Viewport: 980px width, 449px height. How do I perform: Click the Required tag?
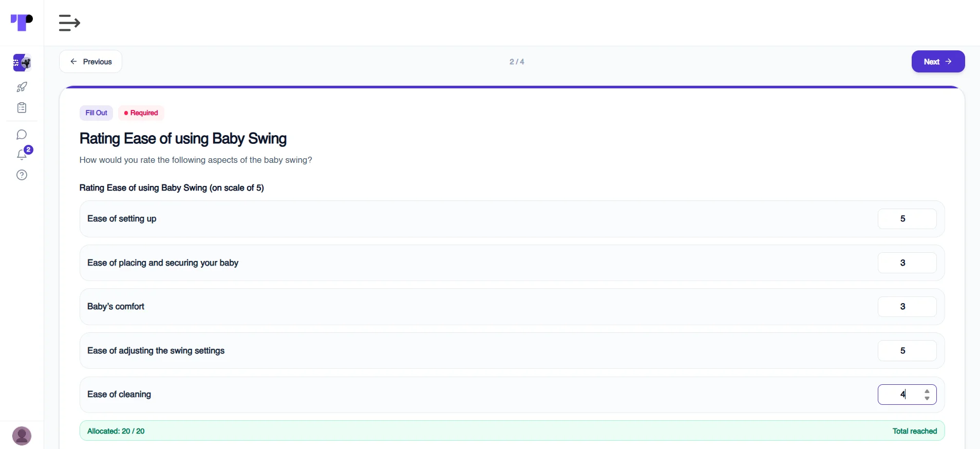(x=141, y=113)
